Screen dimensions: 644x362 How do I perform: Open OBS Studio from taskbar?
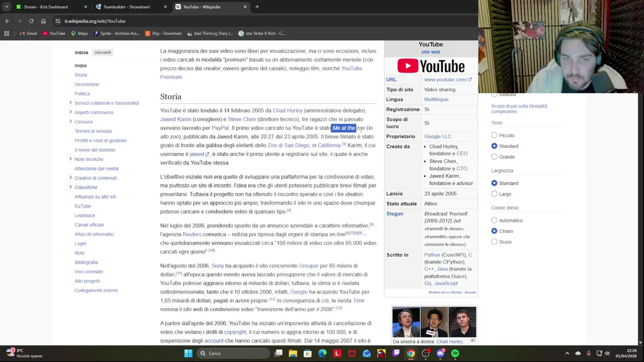pyautogui.click(x=426, y=353)
